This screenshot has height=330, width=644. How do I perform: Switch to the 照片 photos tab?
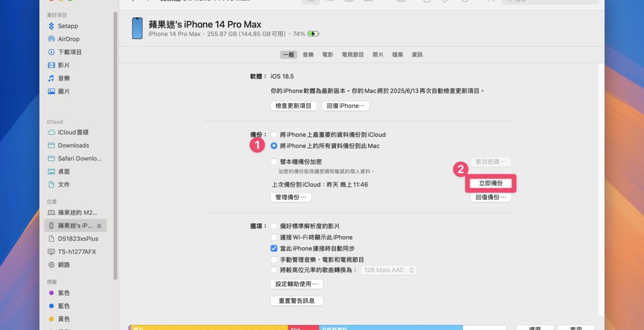378,55
